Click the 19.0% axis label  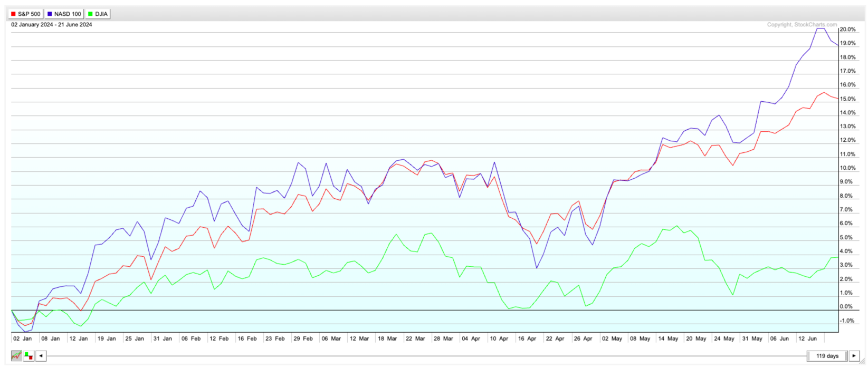click(x=848, y=43)
